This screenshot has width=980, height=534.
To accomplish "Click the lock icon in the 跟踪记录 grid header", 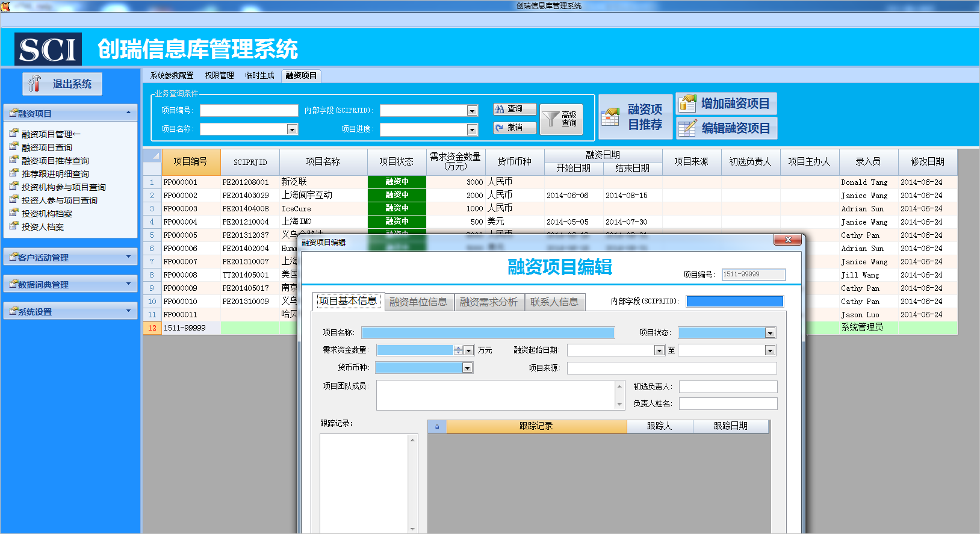I will [437, 426].
